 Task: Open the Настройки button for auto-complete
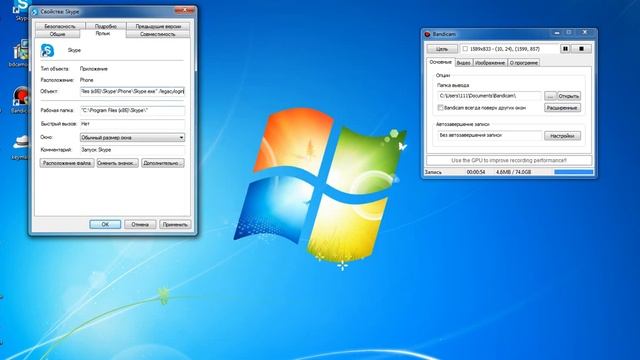pyautogui.click(x=562, y=136)
